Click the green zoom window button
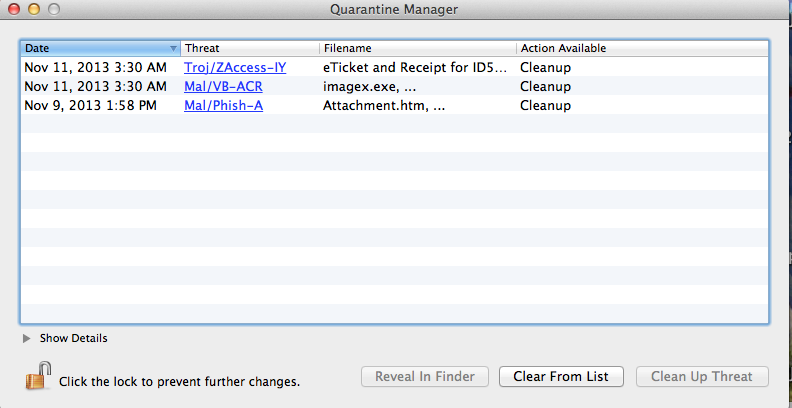 pos(54,9)
